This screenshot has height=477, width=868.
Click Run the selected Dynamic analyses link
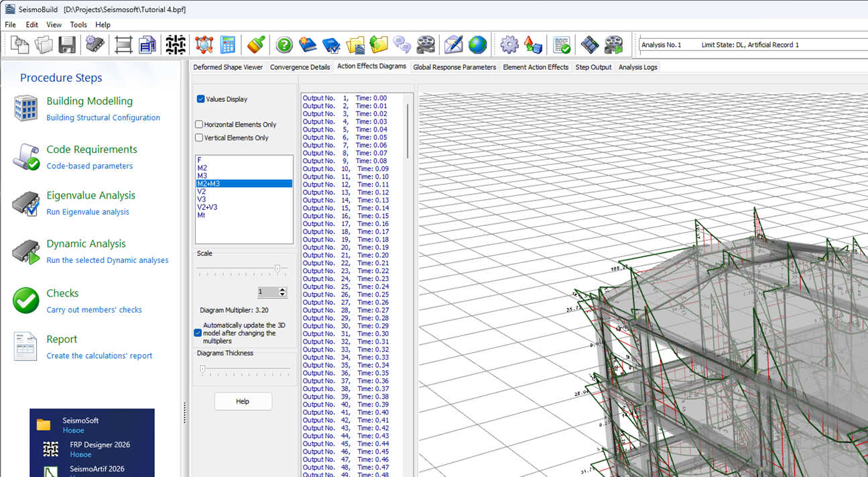[107, 260]
